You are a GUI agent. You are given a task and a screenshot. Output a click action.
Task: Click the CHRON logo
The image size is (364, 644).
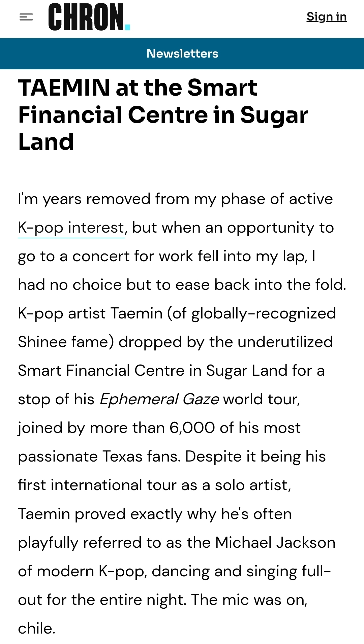[x=86, y=17]
